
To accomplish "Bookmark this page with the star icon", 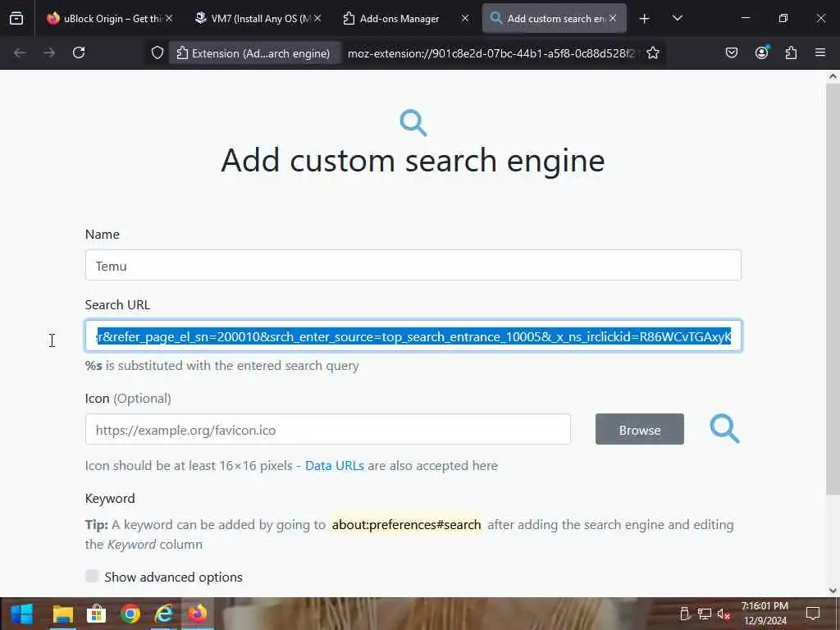I will coord(652,53).
